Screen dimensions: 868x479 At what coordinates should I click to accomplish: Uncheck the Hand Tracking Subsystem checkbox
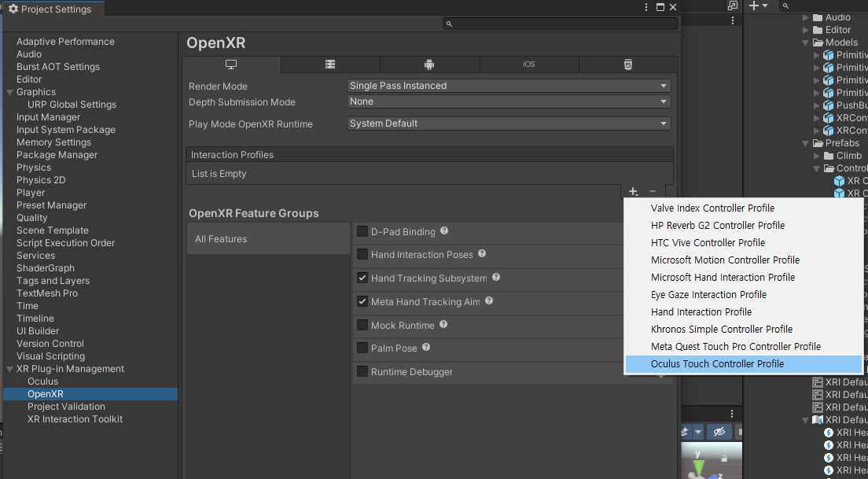pyautogui.click(x=362, y=278)
